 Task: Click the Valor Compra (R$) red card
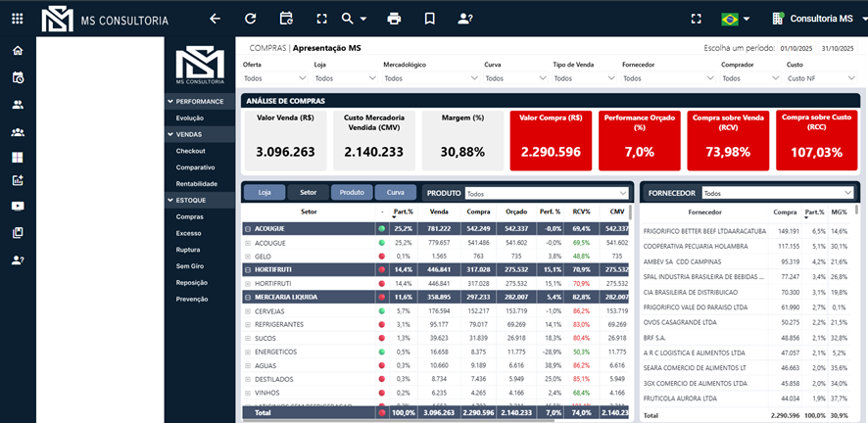pos(550,137)
